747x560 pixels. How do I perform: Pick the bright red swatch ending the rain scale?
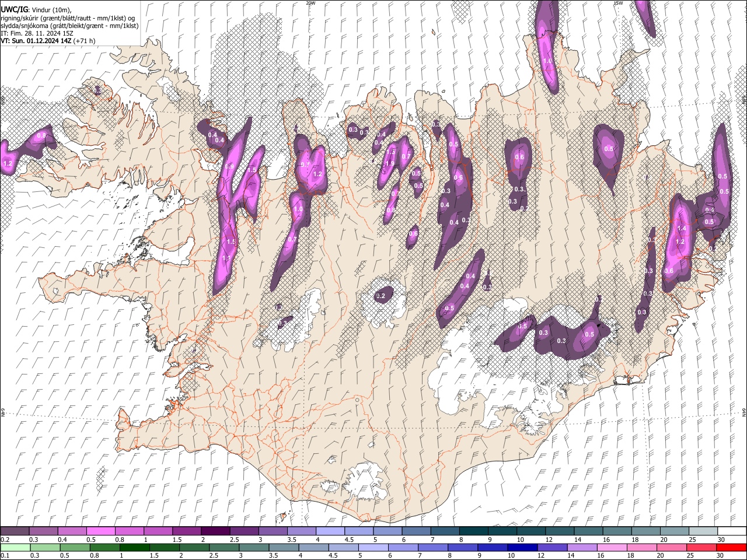coord(731,548)
